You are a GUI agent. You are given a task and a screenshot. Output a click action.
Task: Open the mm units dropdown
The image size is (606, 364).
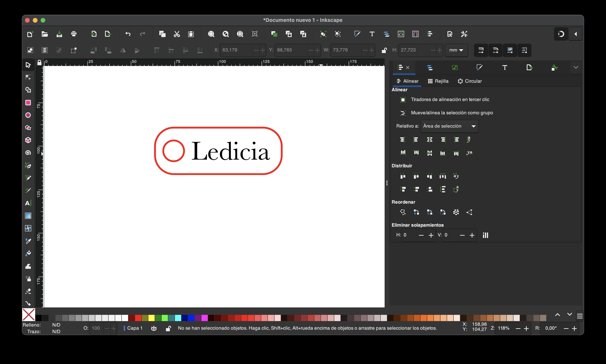[456, 50]
